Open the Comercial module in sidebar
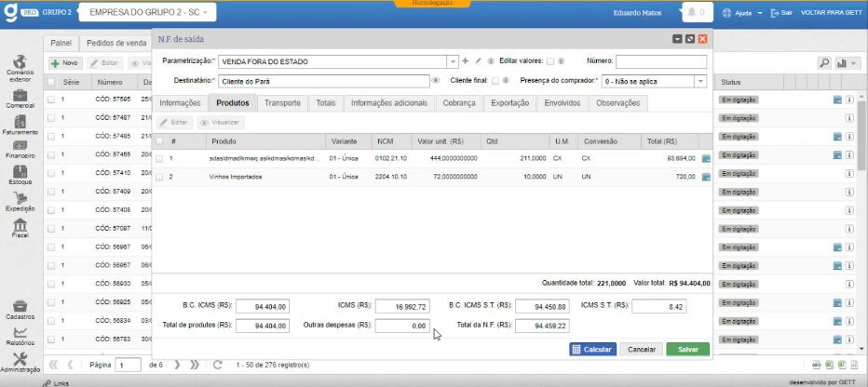This screenshot has width=868, height=387. (20, 99)
